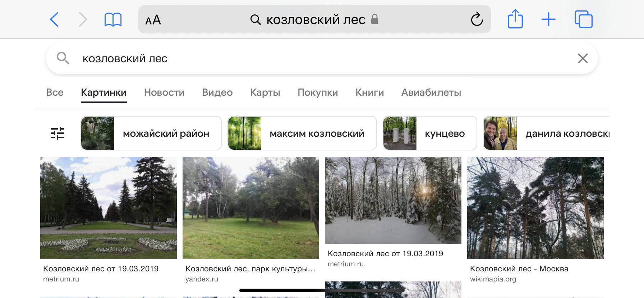
Task: Tap the Safari address bar
Action: pyautogui.click(x=314, y=19)
